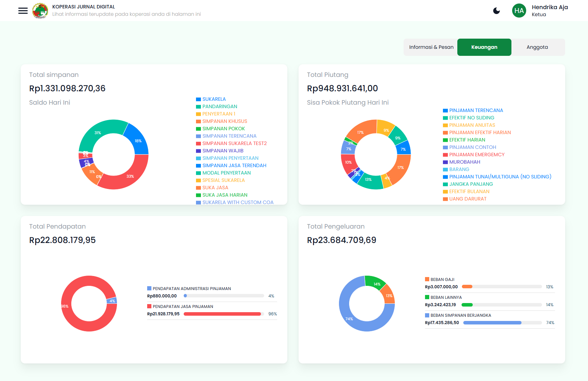Open the hamburger navigation menu
588x381 pixels.
tap(22, 11)
